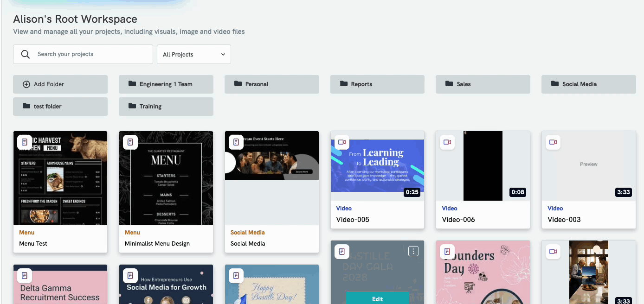Click the Video-005 title
The height and width of the screenshot is (304, 644).
point(353,219)
